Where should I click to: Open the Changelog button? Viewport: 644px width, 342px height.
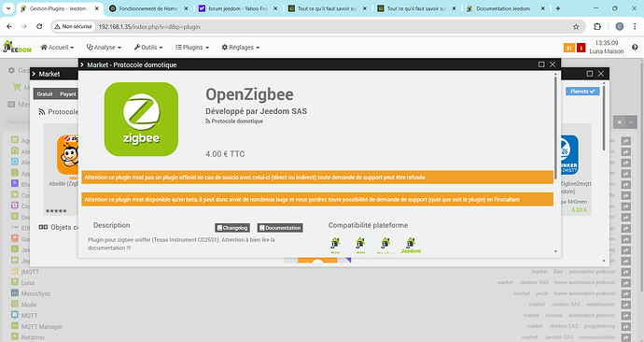[x=232, y=228]
